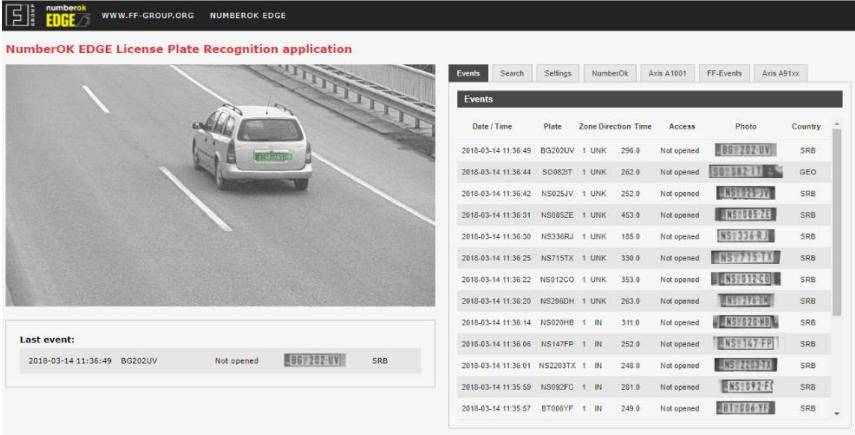This screenshot has height=435, width=855.
Task: Open plate photo for SO082IT row
Action: coord(745,171)
